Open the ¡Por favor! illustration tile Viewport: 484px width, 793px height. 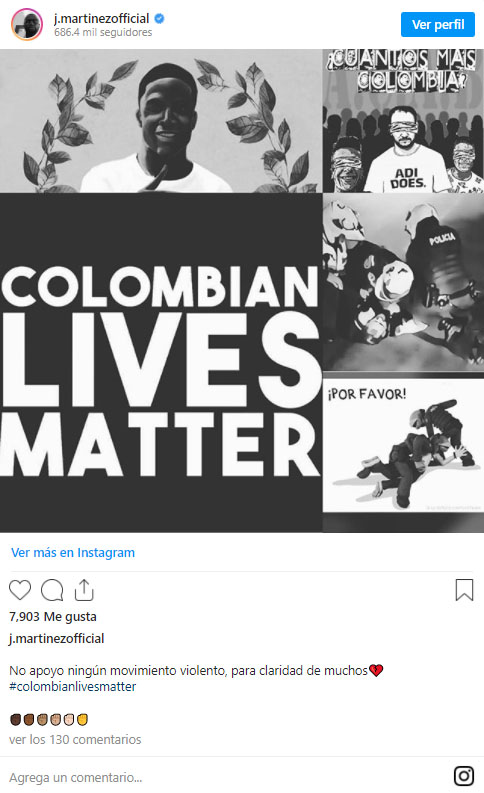[403, 445]
